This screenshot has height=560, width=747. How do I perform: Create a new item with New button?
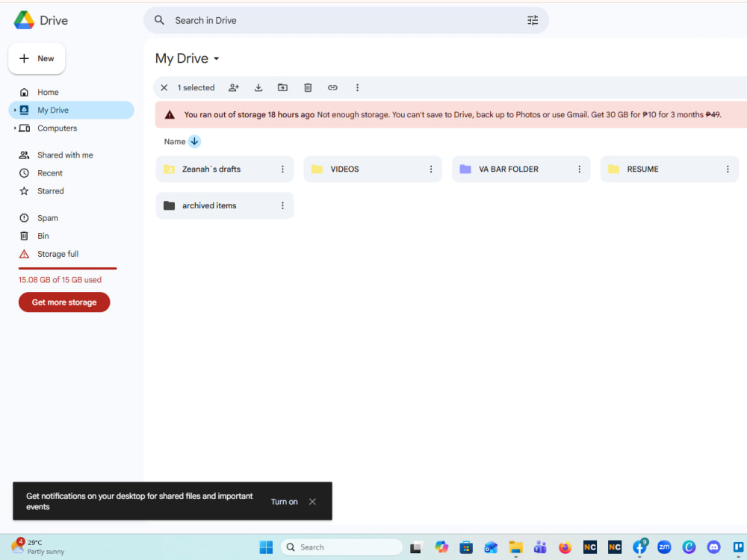tap(37, 58)
